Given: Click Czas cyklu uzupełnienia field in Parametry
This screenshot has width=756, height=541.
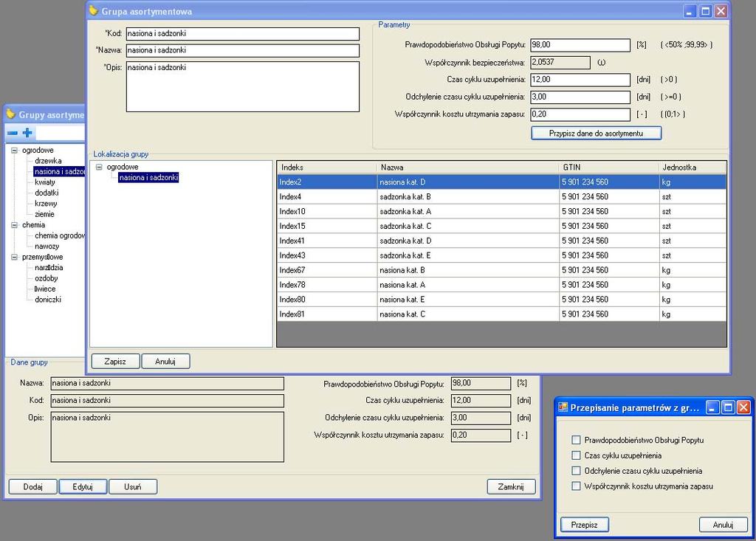Looking at the screenshot, I should 580,80.
